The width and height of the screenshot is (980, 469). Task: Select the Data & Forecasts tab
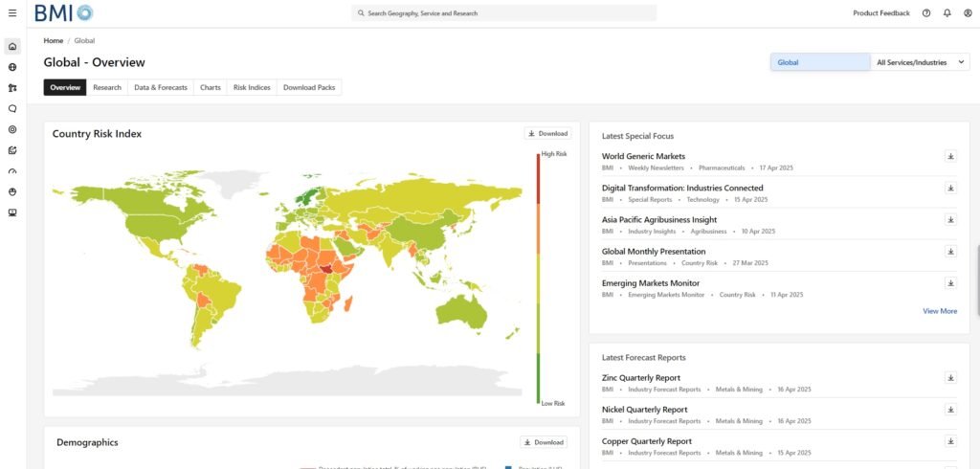(x=161, y=87)
